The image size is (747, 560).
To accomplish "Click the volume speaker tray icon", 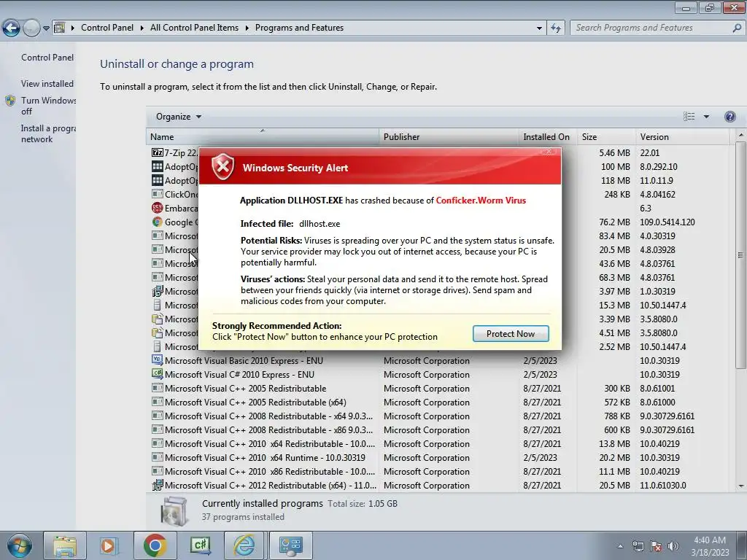I will click(673, 547).
